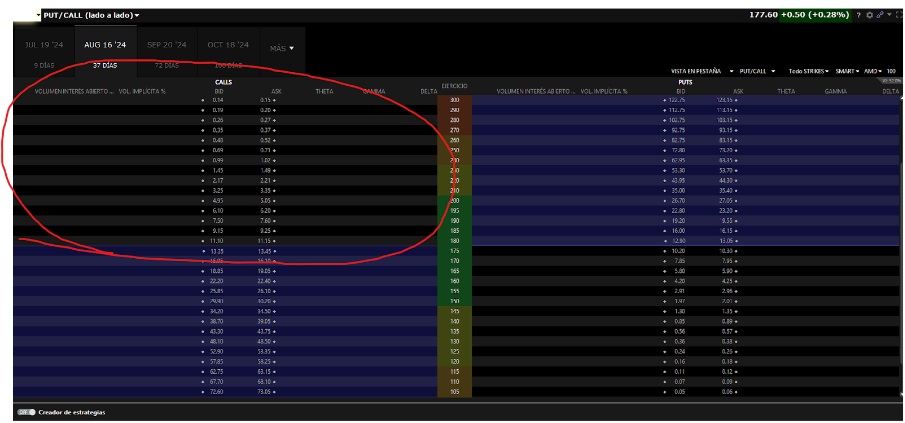The width and height of the screenshot is (905, 423).
Task: Select the OCT 18 '24 expiration tab
Action: tap(228, 45)
